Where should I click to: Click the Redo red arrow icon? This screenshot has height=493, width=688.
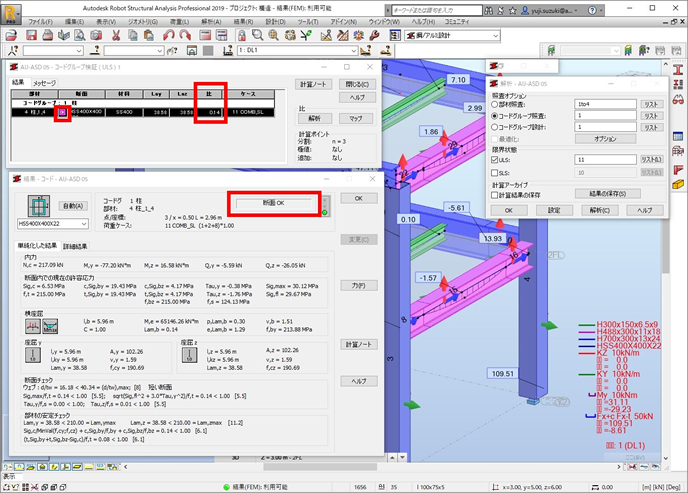185,36
